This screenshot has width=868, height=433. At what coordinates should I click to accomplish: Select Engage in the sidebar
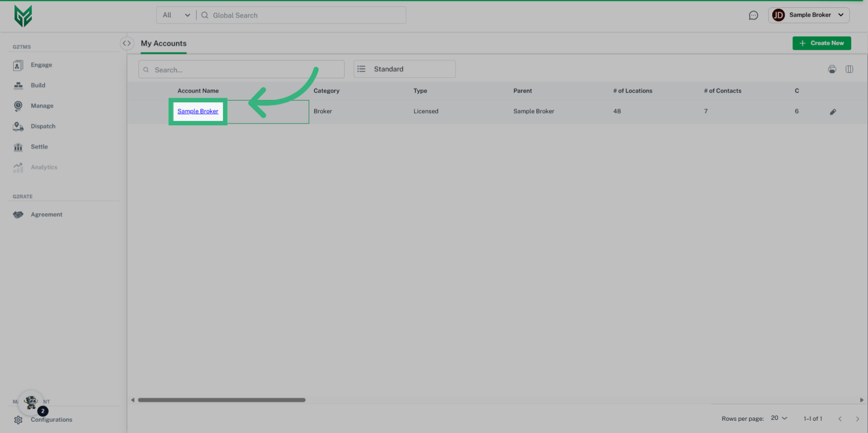point(41,65)
